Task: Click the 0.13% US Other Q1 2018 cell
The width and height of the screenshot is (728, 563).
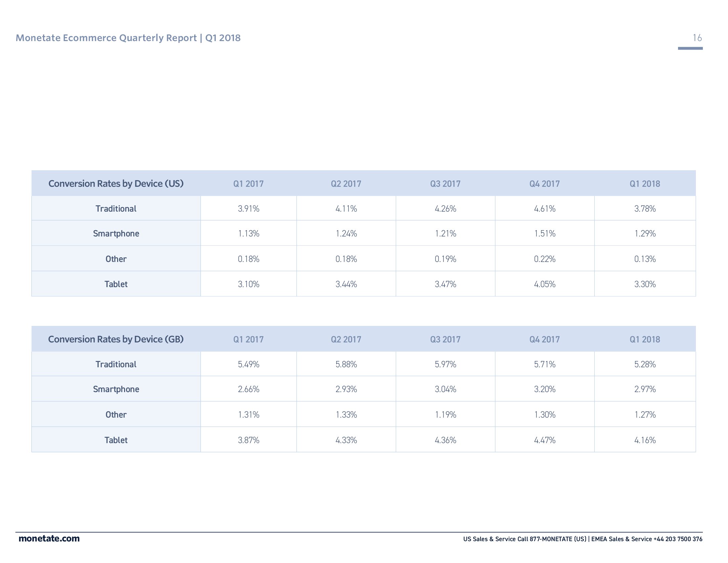Action: (645, 259)
